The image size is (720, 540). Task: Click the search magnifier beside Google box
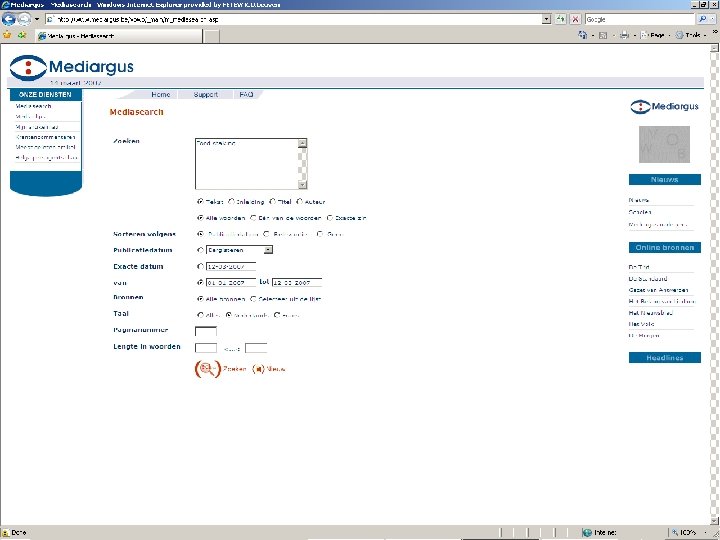pyautogui.click(x=702, y=19)
